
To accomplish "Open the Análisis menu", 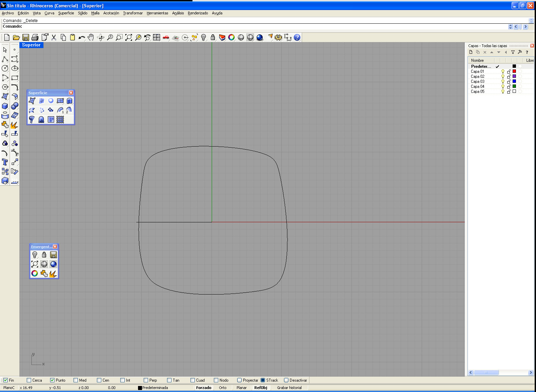I will coord(178,13).
